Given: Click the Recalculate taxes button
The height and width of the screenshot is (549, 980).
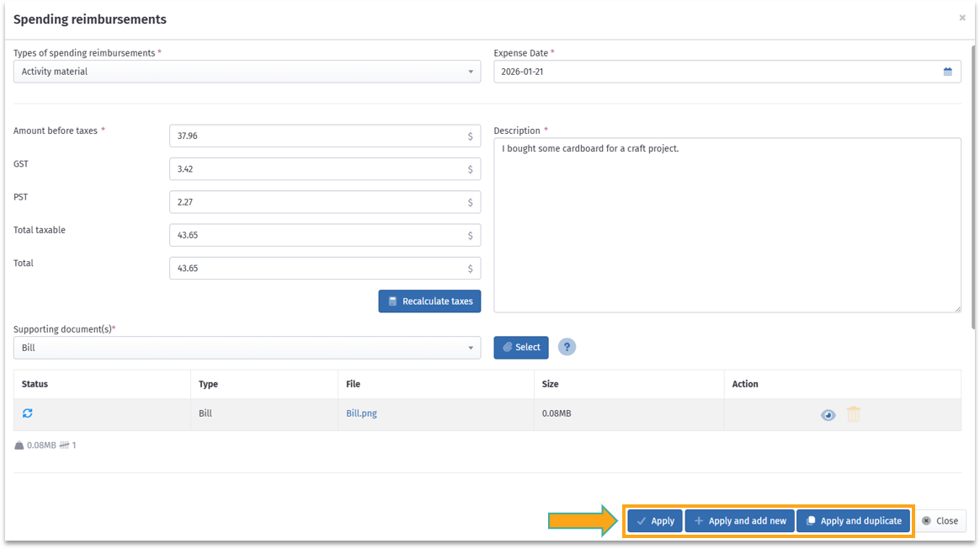Looking at the screenshot, I should pos(429,301).
